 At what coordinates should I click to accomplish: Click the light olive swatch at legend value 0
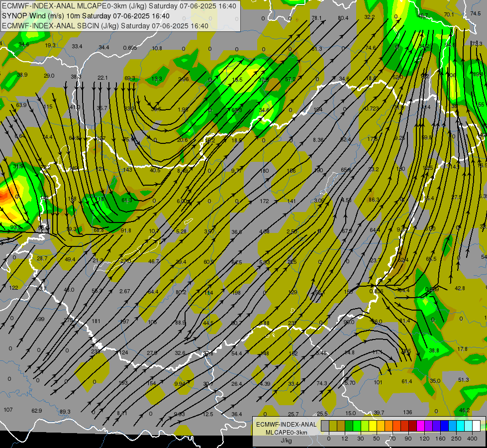coord(333,426)
